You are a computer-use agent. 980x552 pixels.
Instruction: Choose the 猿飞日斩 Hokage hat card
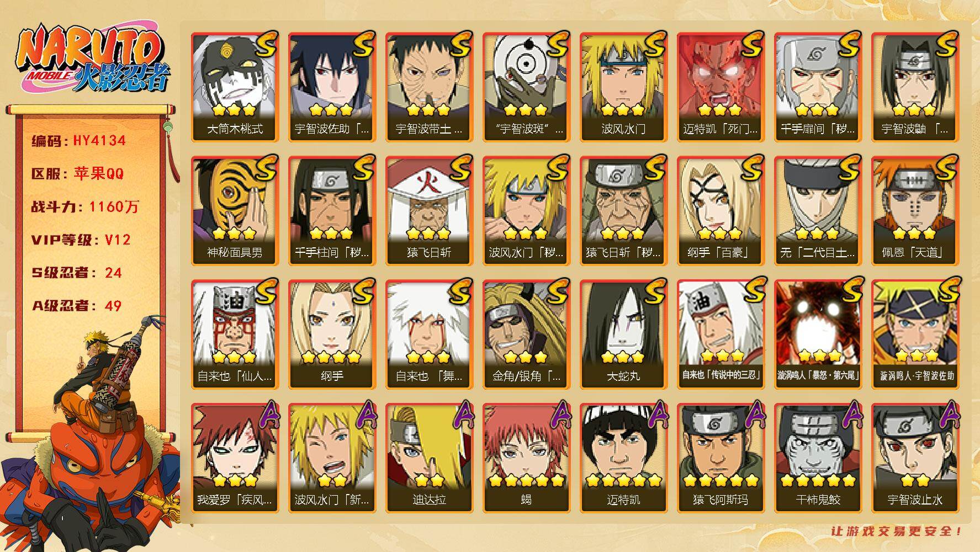pos(429,210)
